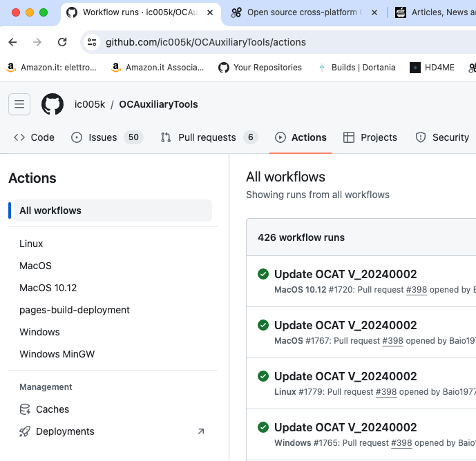Close the Workflow runs tab
This screenshot has height=461, width=476.
[210, 12]
